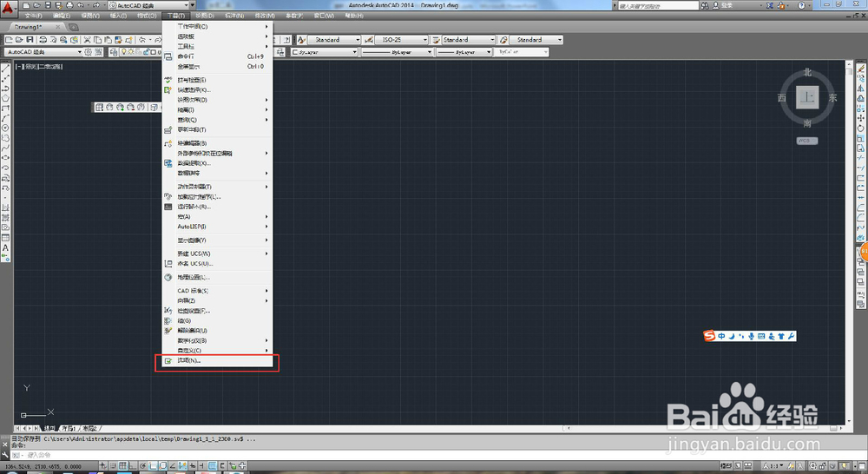Switch to the Drawing1 file tab
This screenshot has width=868, height=474.
click(29, 27)
